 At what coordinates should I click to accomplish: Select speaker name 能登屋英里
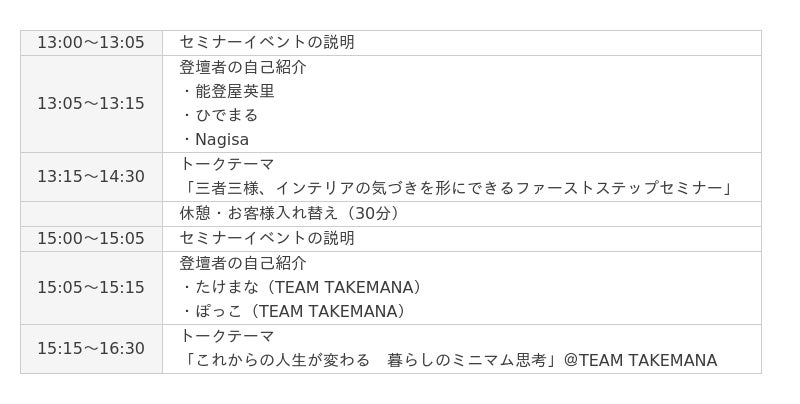pos(235,92)
